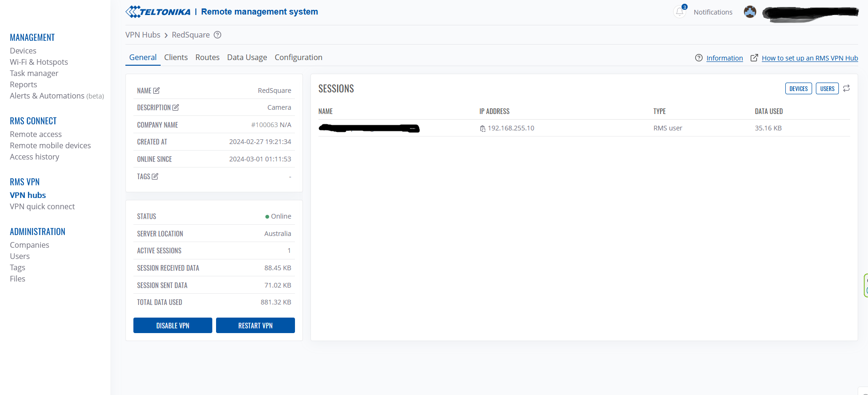Open Task manager menu item
The height and width of the screenshot is (395, 868).
point(34,73)
